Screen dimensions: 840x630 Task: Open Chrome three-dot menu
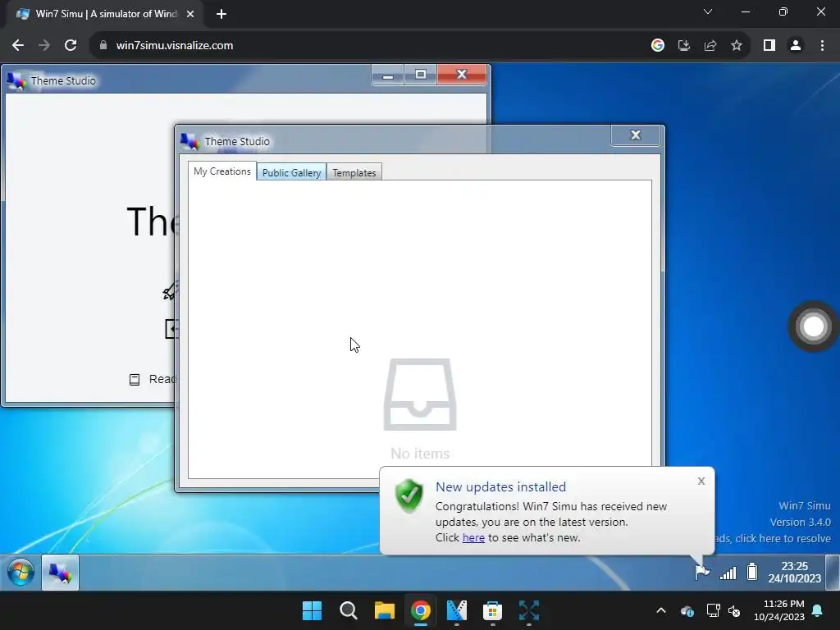point(822,46)
